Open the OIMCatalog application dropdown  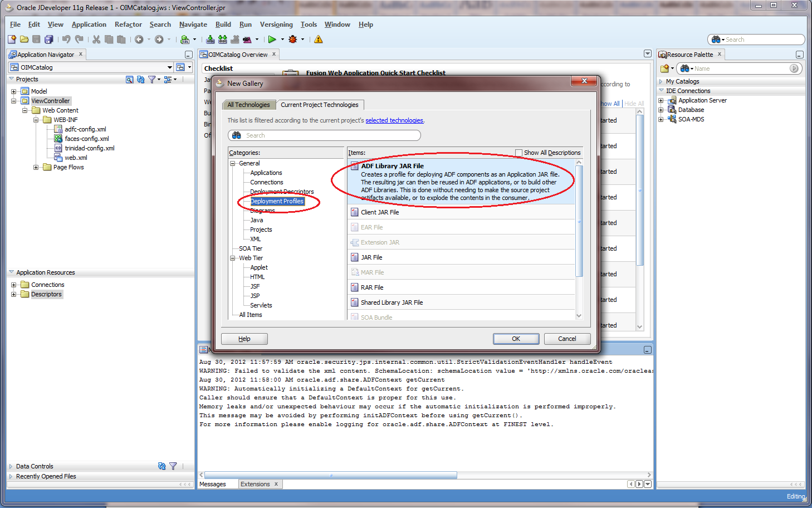171,67
